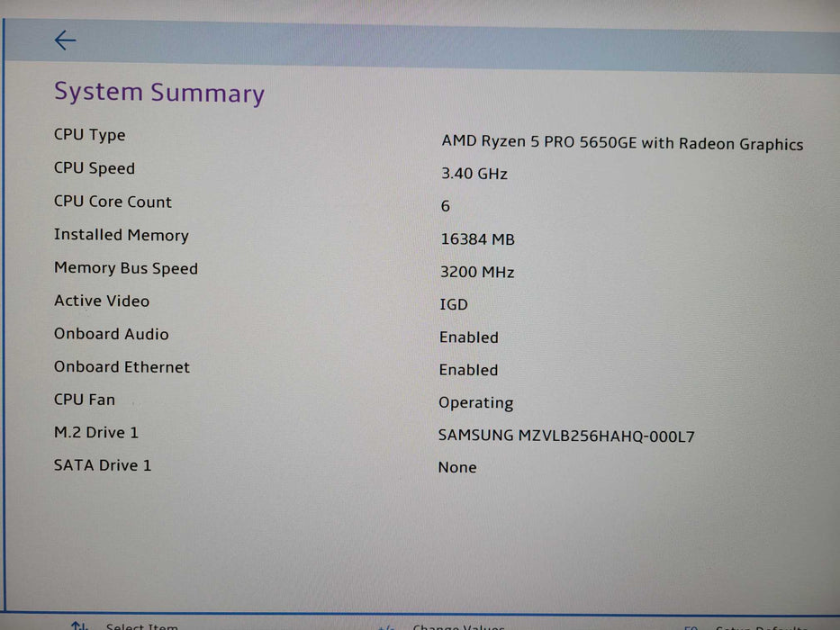840x630 pixels.
Task: Click AMD Ryzen 5 PRO 5650GE value
Action: (622, 142)
